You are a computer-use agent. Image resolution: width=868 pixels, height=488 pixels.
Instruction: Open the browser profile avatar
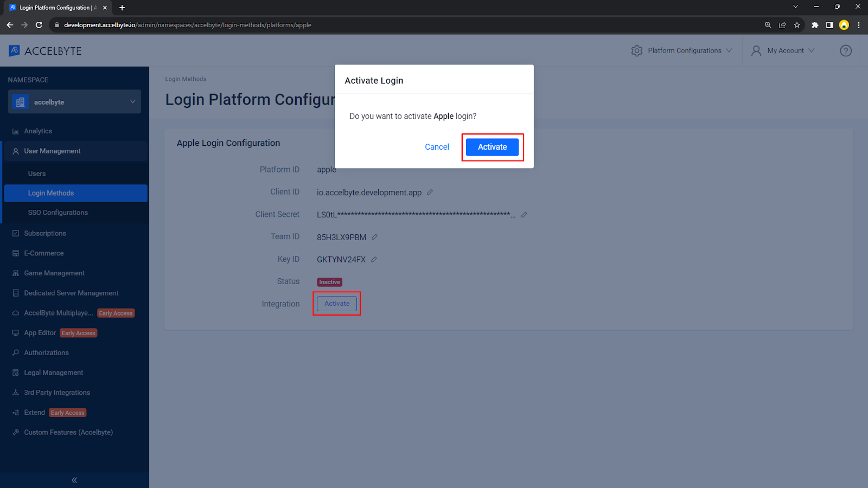tap(844, 25)
